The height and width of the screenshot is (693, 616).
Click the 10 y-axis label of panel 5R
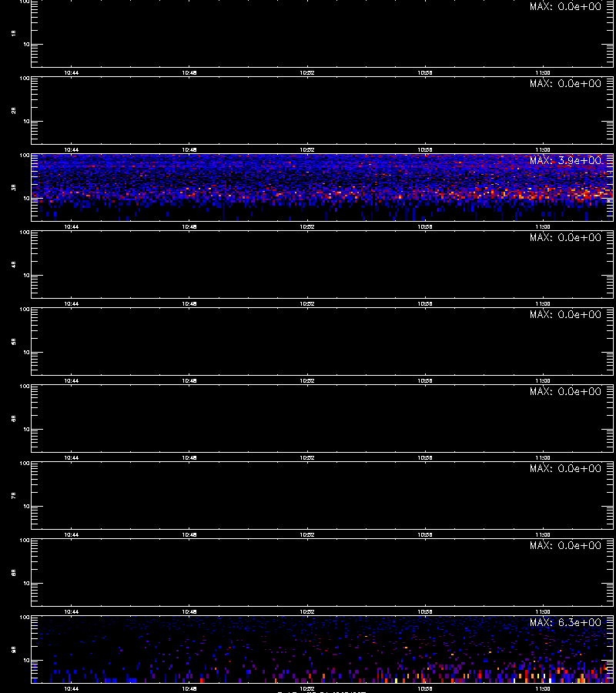point(26,352)
